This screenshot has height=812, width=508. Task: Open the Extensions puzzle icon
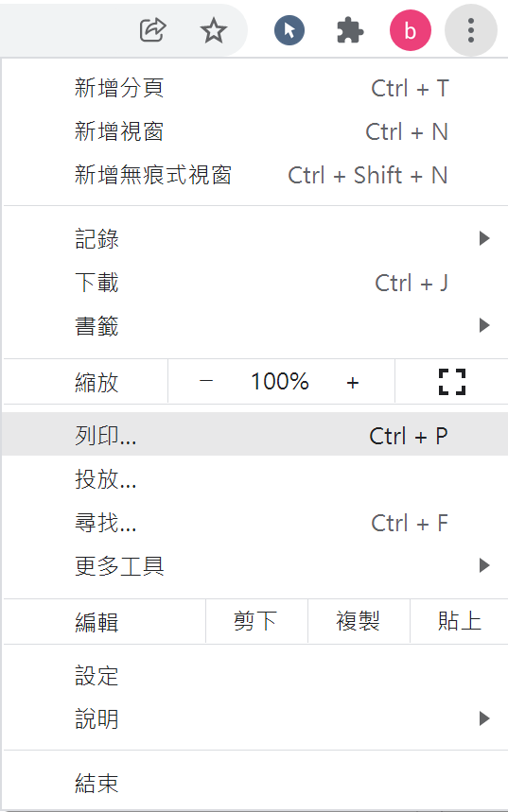[x=350, y=30]
